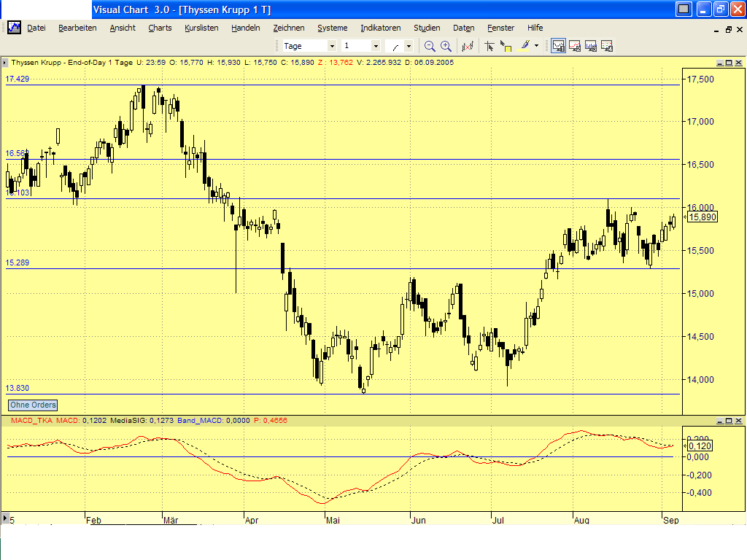Click the Ohne Orders button

(32, 405)
